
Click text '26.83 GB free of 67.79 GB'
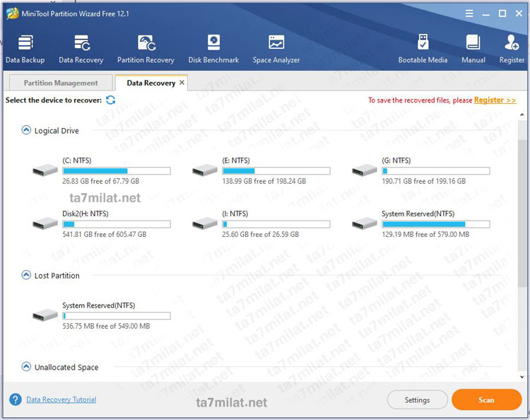click(101, 181)
